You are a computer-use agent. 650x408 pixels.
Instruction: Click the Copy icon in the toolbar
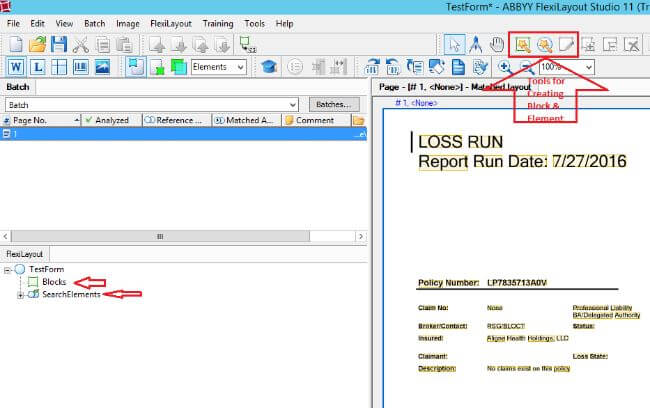(102, 44)
